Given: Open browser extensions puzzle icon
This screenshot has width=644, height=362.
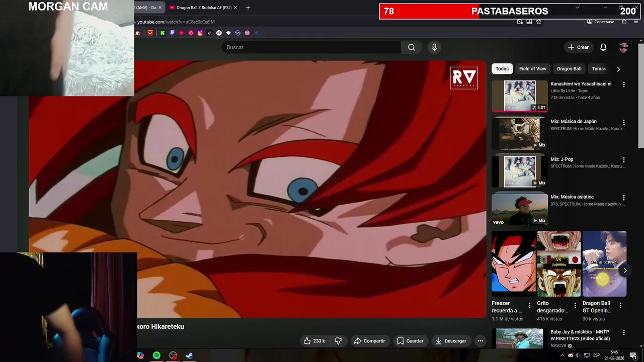Looking at the screenshot, I should [x=624, y=22].
